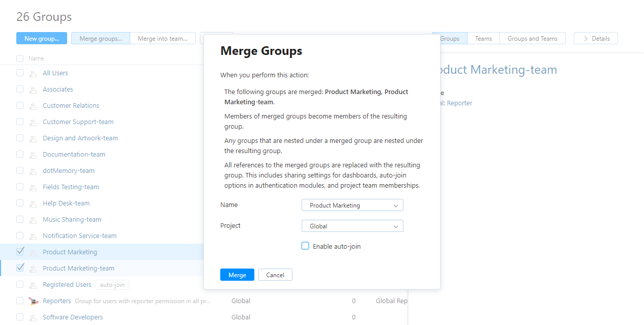This screenshot has width=644, height=325.
Task: Switch to the Teams tab
Action: (x=483, y=39)
